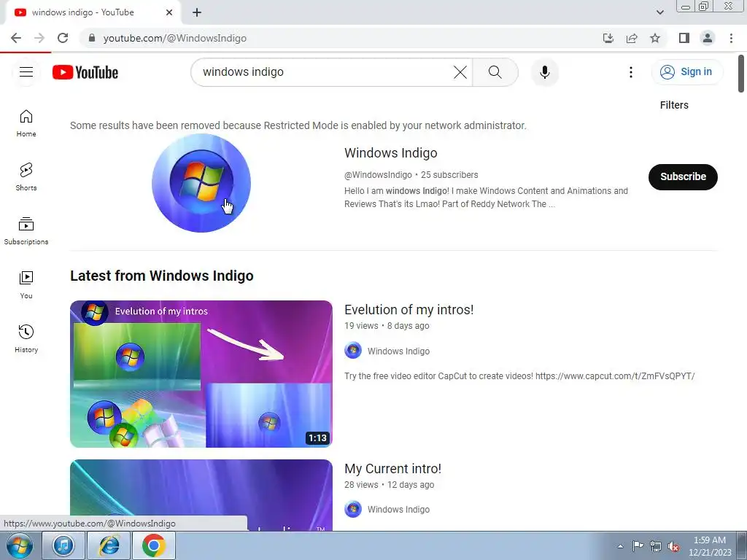Open YouTube settings three-dot menu
This screenshot has width=747, height=560.
[631, 72]
